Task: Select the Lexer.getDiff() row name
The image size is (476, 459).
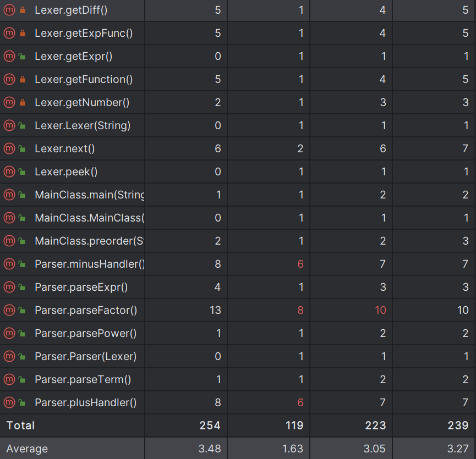Action: tap(71, 10)
